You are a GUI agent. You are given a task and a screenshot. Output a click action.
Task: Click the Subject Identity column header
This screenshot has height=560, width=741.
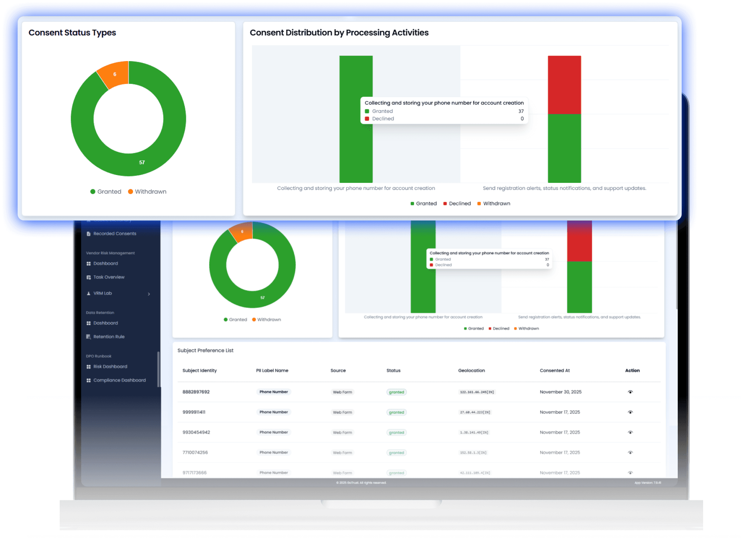(199, 370)
